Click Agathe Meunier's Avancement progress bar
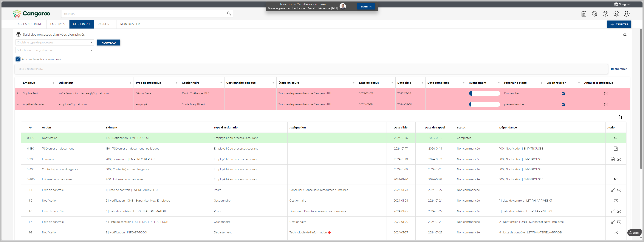644x242 pixels. [x=484, y=105]
